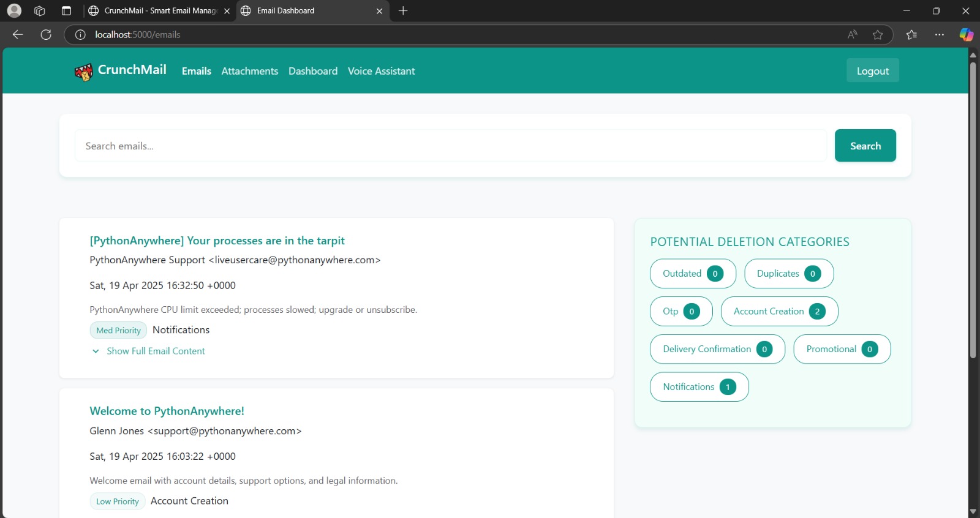Expand Show Full Email Content chevron
The image size is (980, 518).
(x=96, y=351)
